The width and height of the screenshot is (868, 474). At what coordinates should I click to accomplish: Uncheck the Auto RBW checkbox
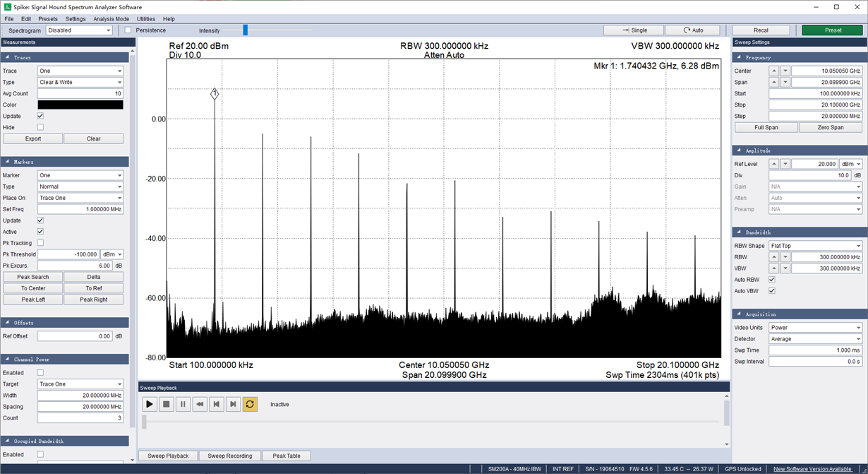point(772,280)
